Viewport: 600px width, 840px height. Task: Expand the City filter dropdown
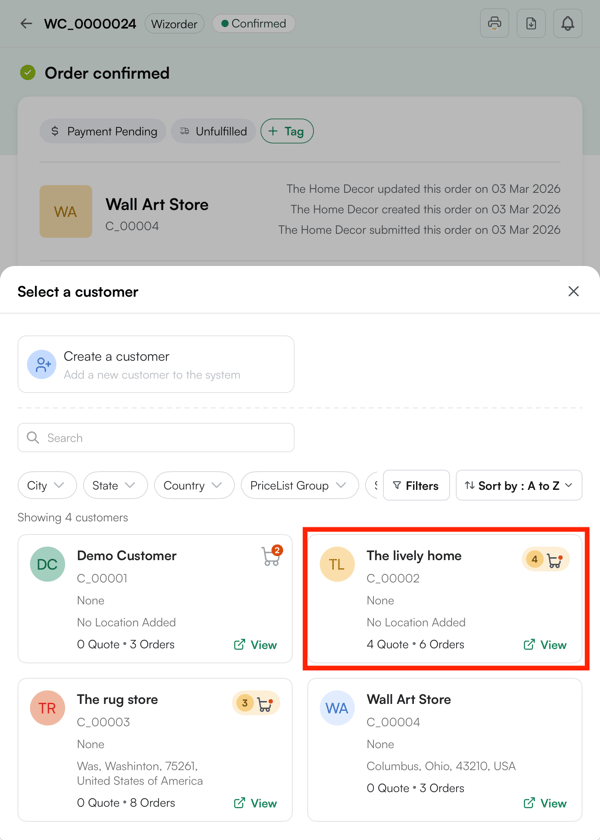pos(47,485)
